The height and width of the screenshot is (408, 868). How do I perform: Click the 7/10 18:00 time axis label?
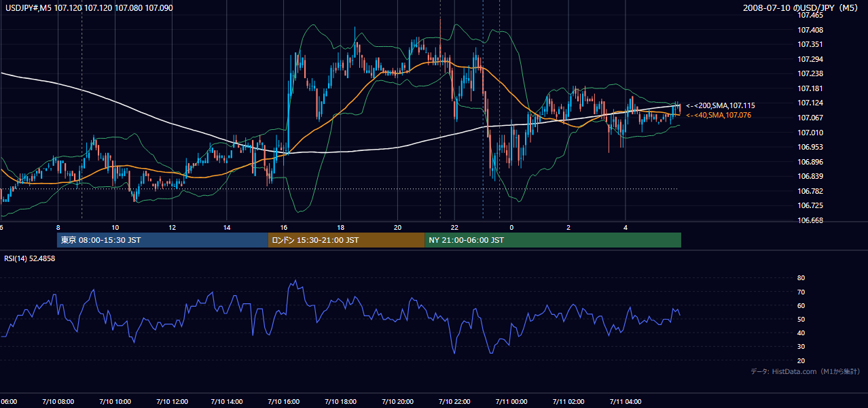click(x=342, y=402)
